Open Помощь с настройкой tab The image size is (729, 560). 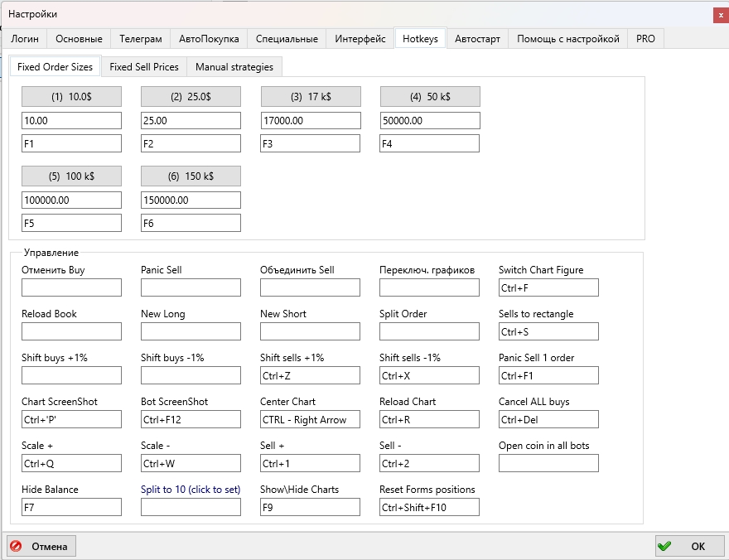[x=567, y=38]
